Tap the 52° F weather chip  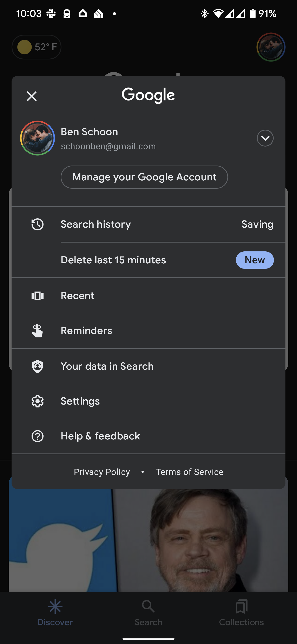click(x=37, y=47)
